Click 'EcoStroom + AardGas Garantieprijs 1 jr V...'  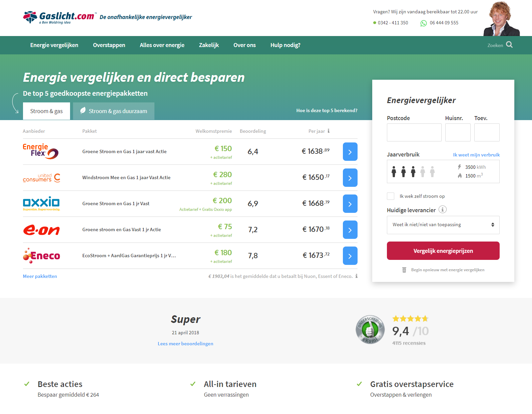coord(129,256)
